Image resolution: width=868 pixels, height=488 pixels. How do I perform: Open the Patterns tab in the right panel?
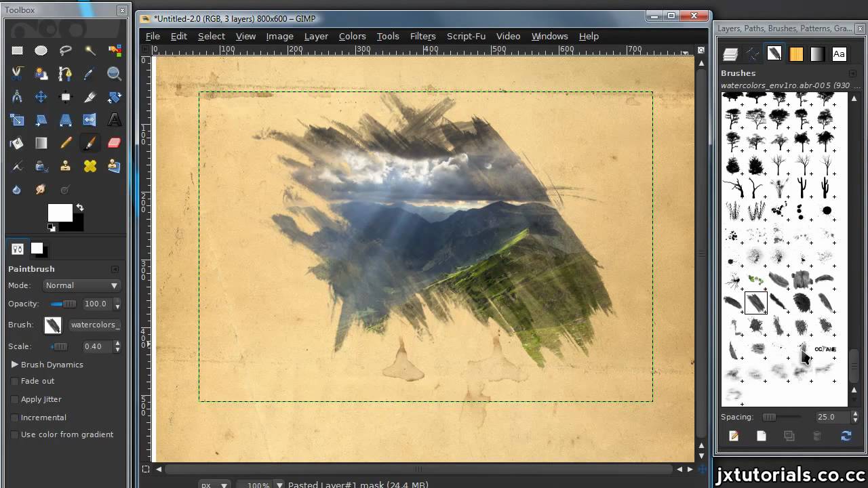[x=796, y=54]
